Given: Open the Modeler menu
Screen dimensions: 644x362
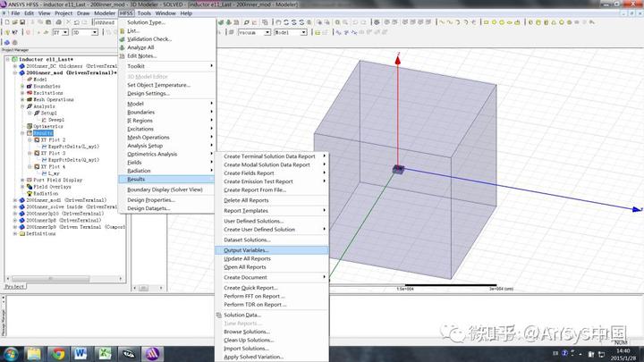Looking at the screenshot, I should coord(105,13).
